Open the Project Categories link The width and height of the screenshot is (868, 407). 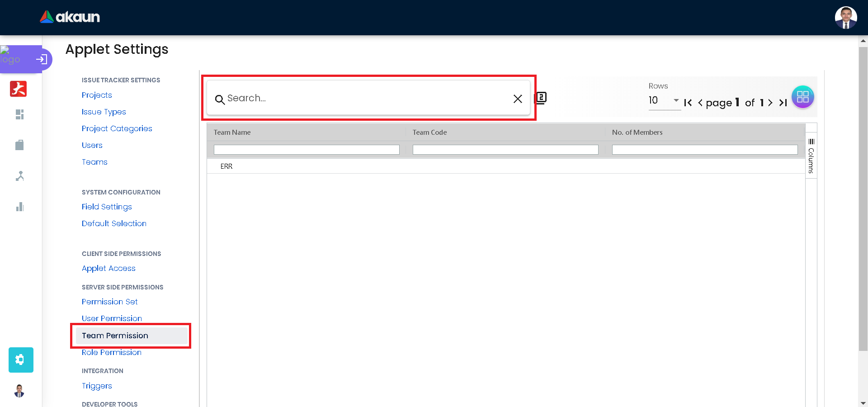click(x=117, y=128)
